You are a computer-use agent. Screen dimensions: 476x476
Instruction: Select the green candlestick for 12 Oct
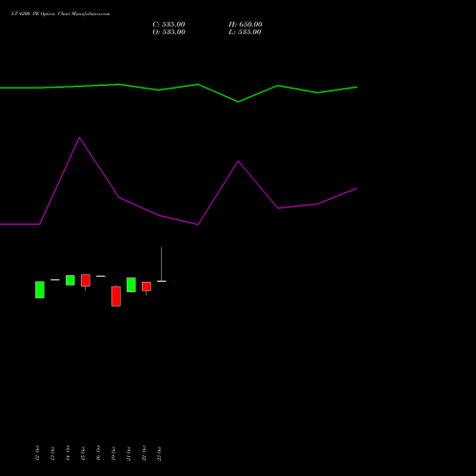coord(40,289)
